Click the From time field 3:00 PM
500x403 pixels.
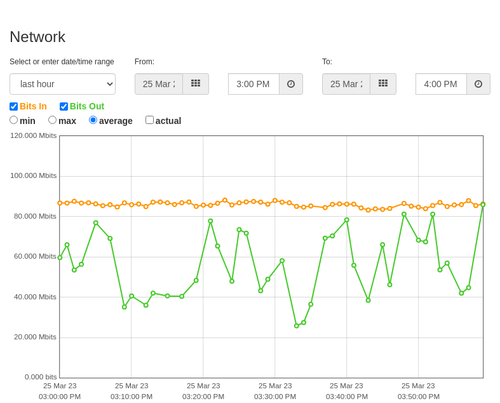tap(254, 84)
